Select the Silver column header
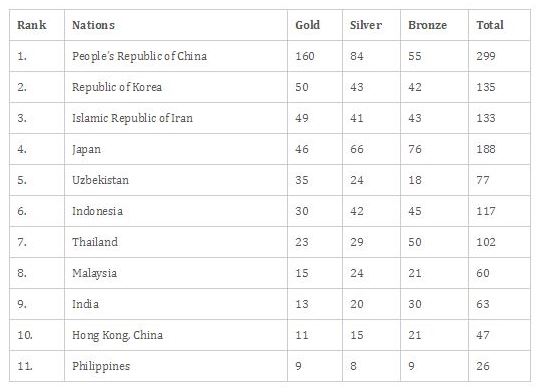 coord(366,25)
